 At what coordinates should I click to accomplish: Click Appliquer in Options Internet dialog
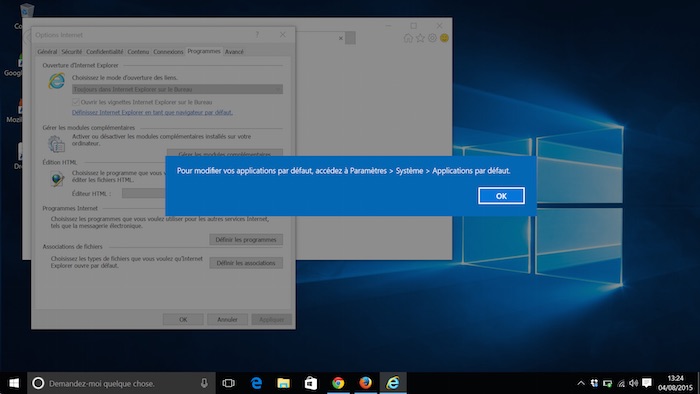[271, 319]
